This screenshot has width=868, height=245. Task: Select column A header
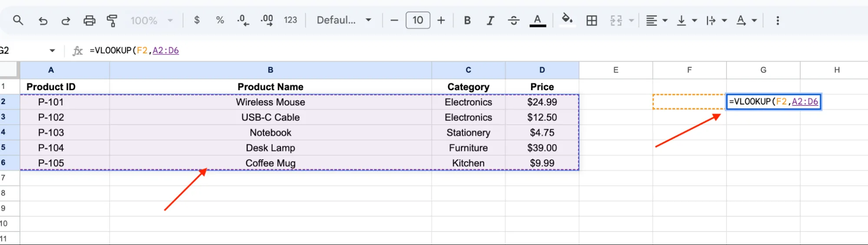pos(65,70)
